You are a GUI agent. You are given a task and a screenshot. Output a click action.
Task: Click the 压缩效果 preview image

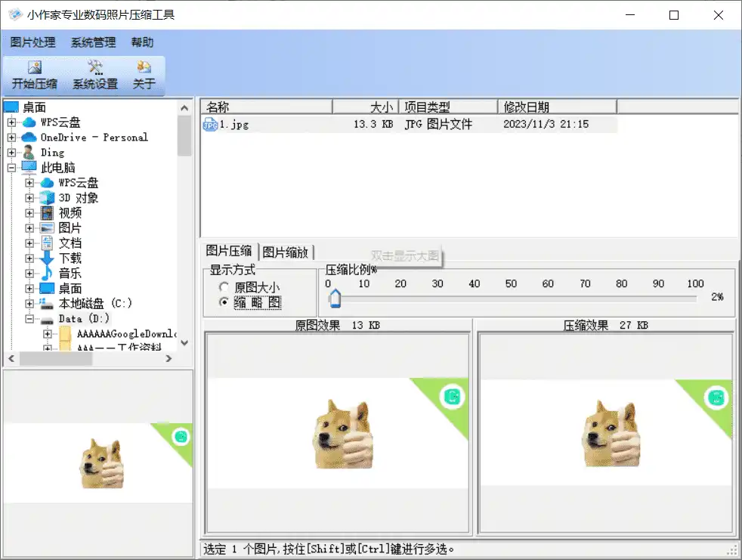[x=606, y=432]
